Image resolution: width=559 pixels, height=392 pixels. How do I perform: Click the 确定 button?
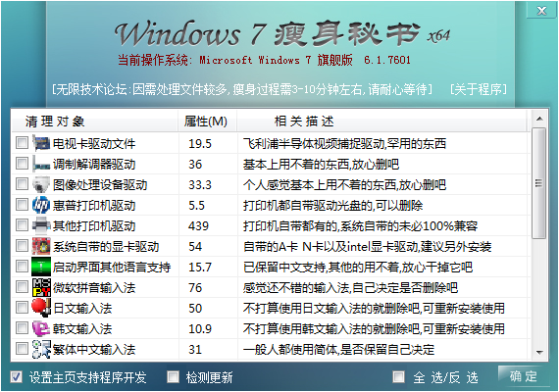click(523, 376)
